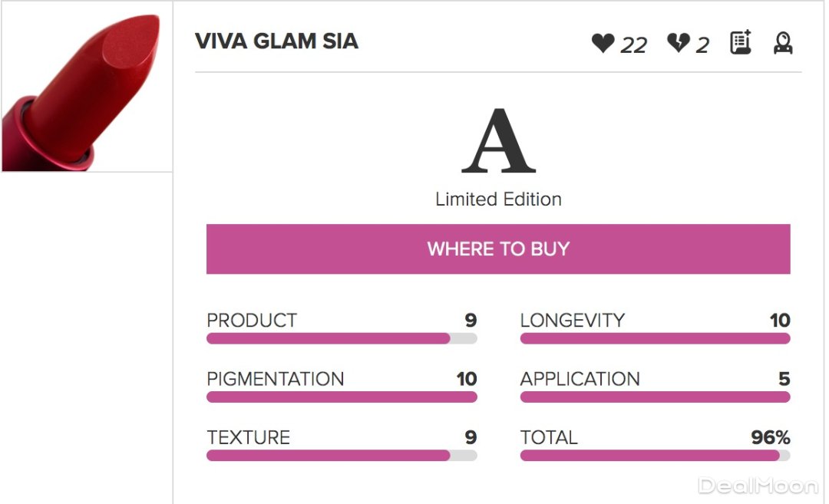
Task: Click the add-to-list notes icon
Action: tap(741, 42)
